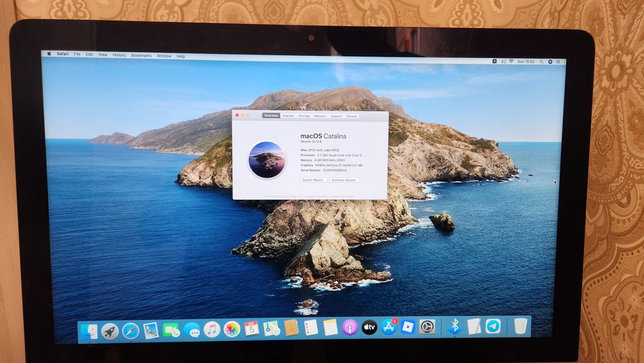Launch Telegram from the dock
This screenshot has width=644, height=363.
point(493,326)
